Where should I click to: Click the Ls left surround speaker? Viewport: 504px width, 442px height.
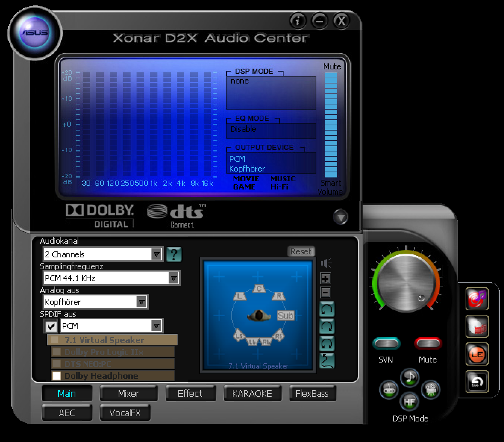(240, 335)
